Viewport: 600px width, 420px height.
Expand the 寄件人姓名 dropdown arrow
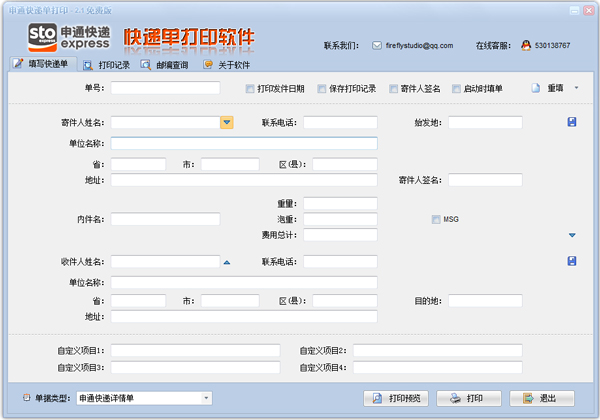227,122
